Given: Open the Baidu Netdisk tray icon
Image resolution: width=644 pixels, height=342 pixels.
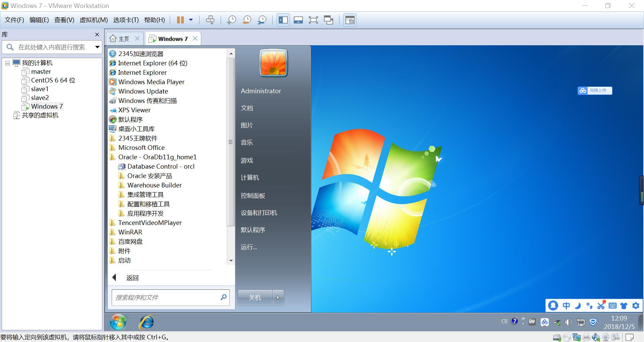Looking at the screenshot, I should [544, 322].
